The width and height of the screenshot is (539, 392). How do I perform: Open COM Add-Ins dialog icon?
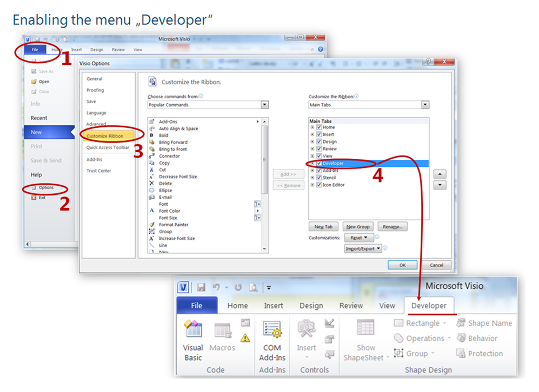(272, 329)
